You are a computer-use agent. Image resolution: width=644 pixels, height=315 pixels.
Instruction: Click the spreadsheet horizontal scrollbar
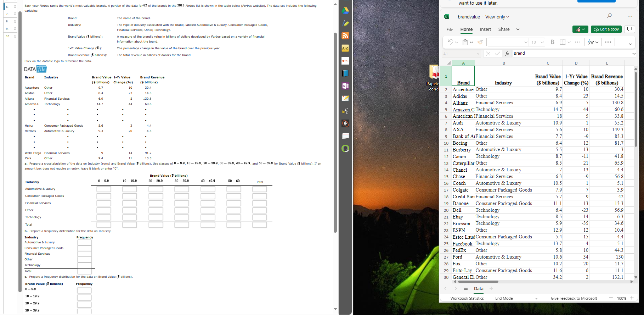(478, 282)
